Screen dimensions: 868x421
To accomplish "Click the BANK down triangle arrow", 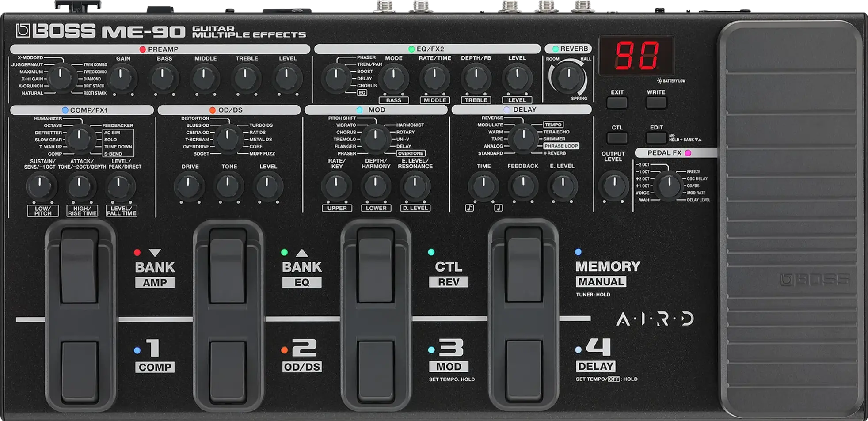I will click(155, 253).
